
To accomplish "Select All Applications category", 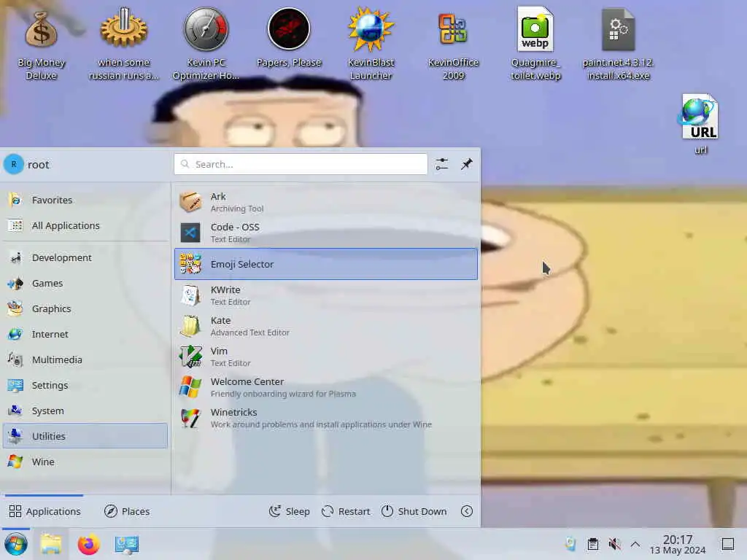I will (85, 226).
